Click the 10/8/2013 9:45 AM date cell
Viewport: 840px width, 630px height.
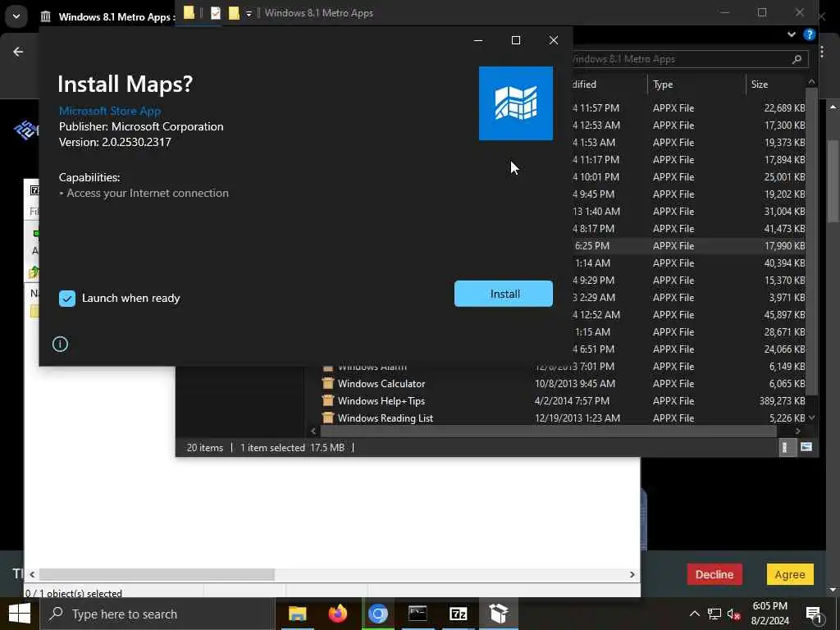[x=575, y=384]
